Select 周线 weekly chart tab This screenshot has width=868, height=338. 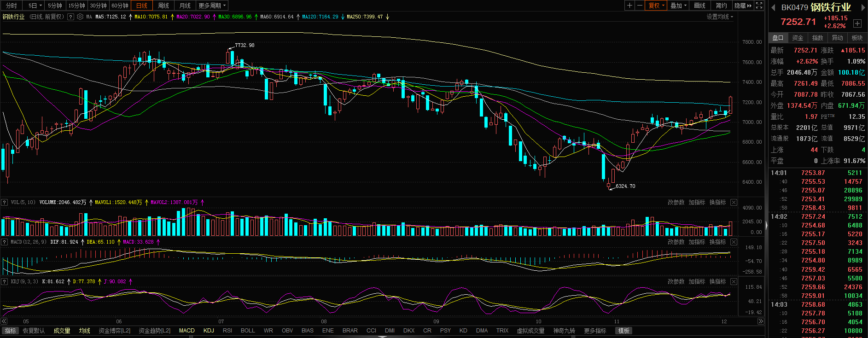tap(163, 6)
